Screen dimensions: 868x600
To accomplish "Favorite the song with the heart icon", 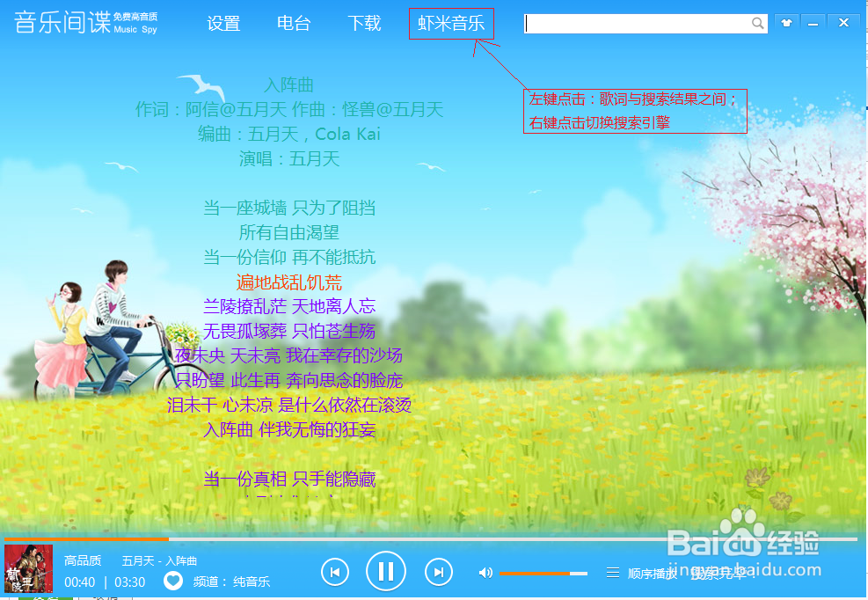I will click(x=172, y=581).
